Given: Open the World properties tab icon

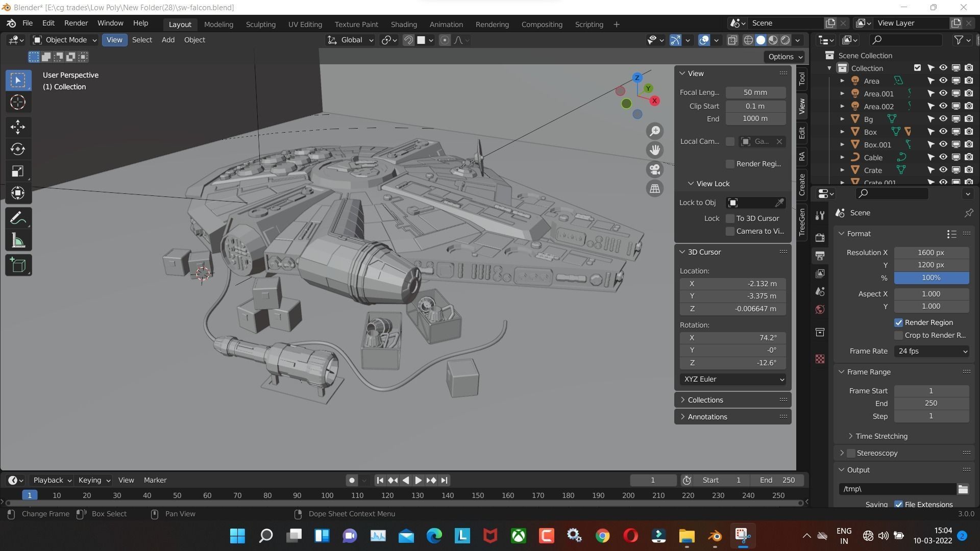Looking at the screenshot, I should [820, 310].
